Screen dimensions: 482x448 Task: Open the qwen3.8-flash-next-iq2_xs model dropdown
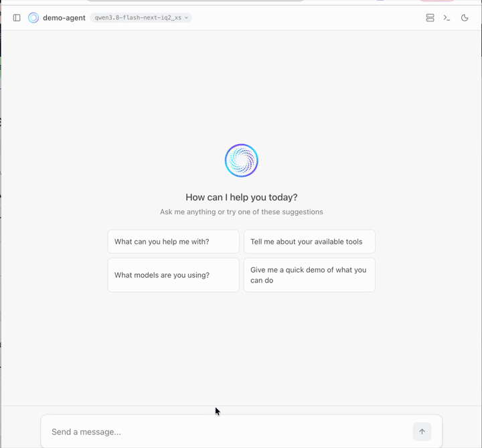(x=141, y=18)
